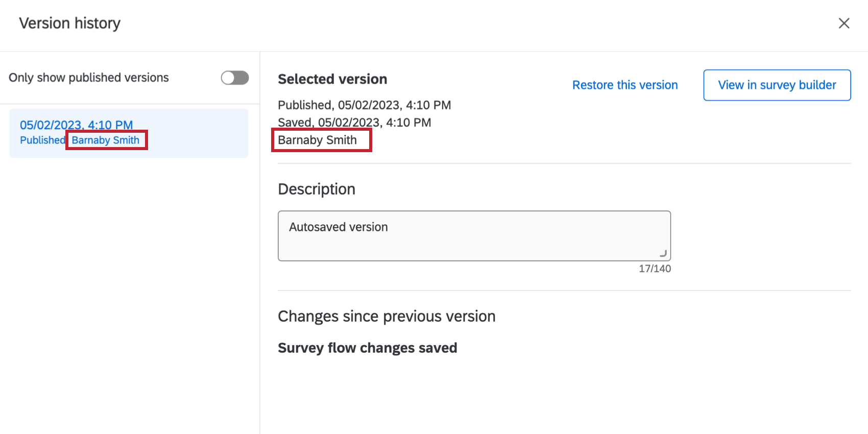Screen dimensions: 868x434
Task: Click the Only show published versions label
Action: click(x=89, y=78)
